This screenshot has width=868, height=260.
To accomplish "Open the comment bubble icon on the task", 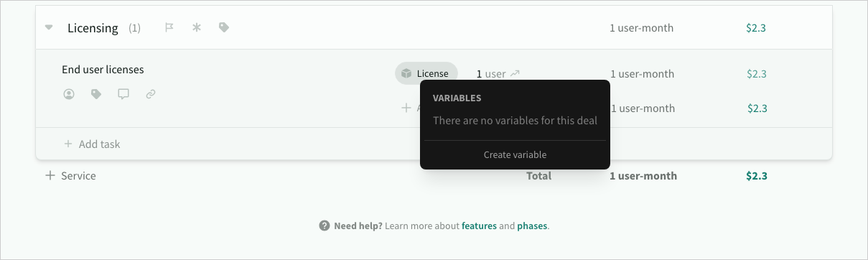I will coord(123,94).
